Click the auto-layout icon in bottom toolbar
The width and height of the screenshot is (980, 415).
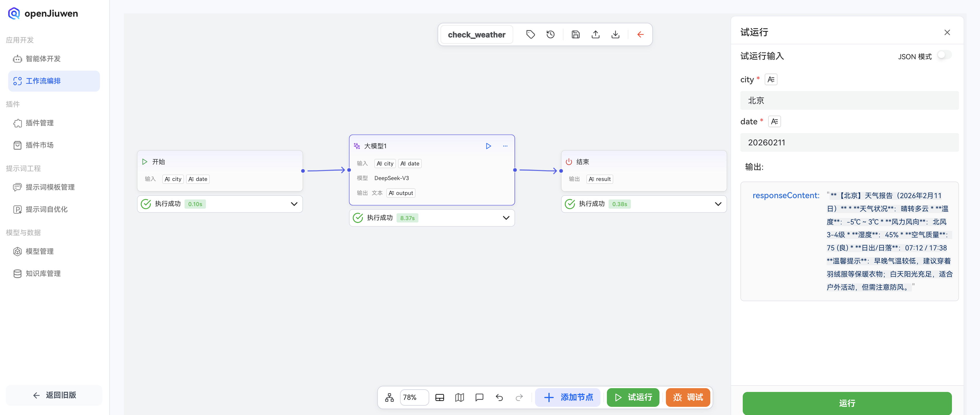click(389, 397)
